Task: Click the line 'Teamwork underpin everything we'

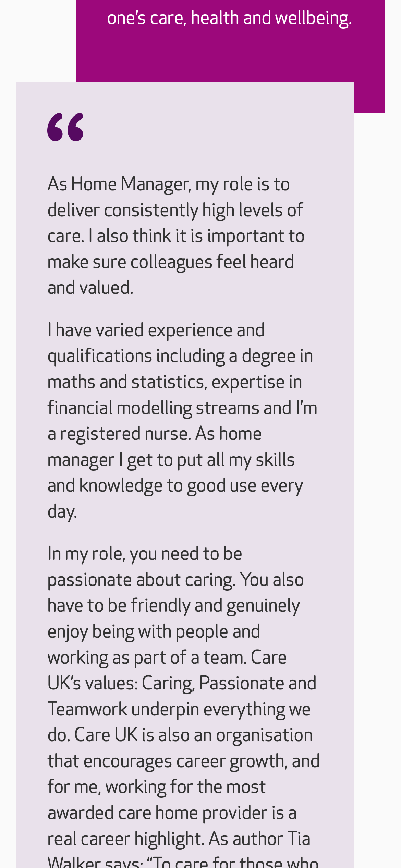Action: [179, 709]
